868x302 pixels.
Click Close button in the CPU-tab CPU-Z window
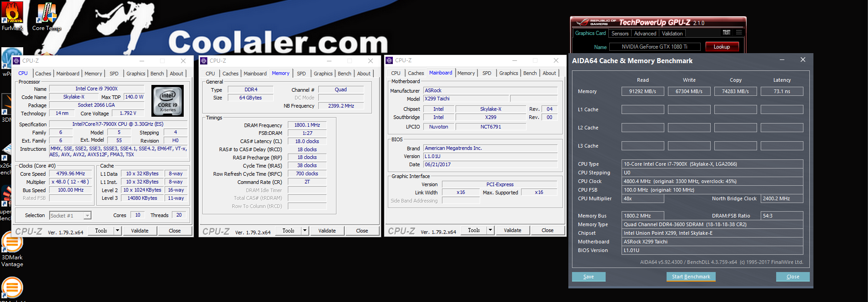pyautogui.click(x=175, y=231)
